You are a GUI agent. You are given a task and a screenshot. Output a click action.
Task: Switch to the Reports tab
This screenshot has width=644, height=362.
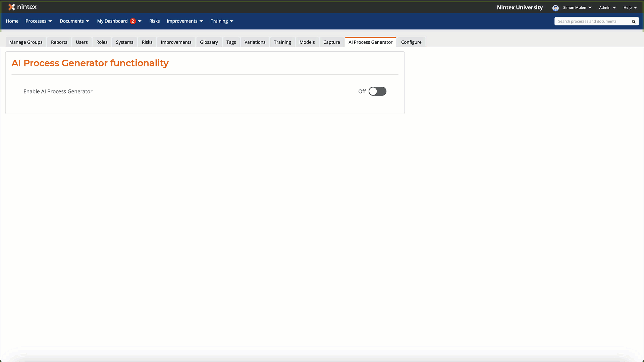[59, 42]
